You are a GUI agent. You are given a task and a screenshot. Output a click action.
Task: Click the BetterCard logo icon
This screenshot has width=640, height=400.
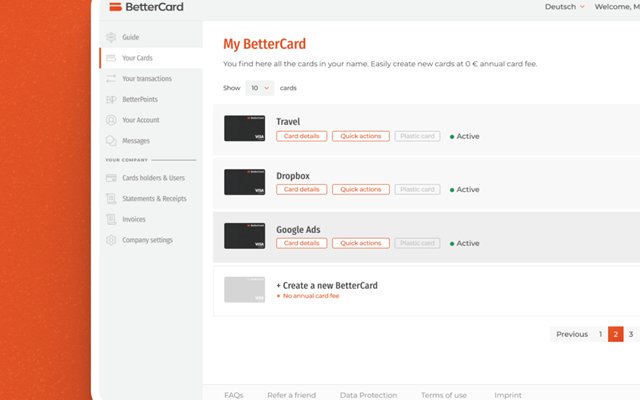116,7
